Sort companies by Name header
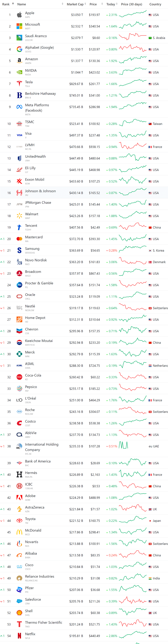 22,4
